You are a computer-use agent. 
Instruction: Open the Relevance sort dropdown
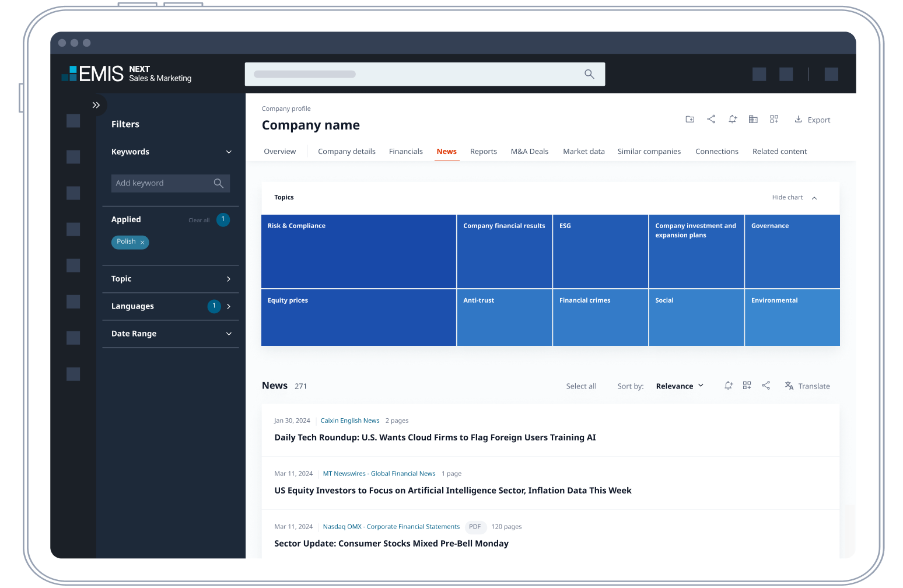(x=680, y=386)
